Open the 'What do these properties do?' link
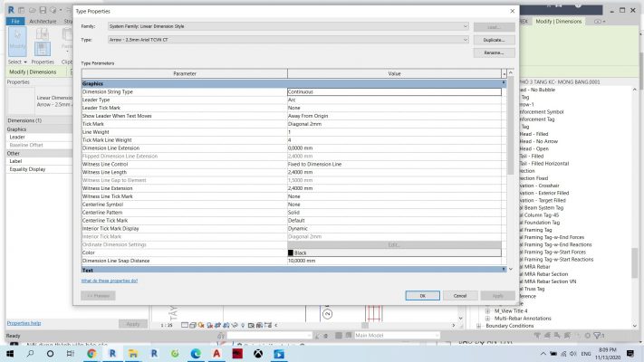The width and height of the screenshot is (644, 362). pos(110,281)
